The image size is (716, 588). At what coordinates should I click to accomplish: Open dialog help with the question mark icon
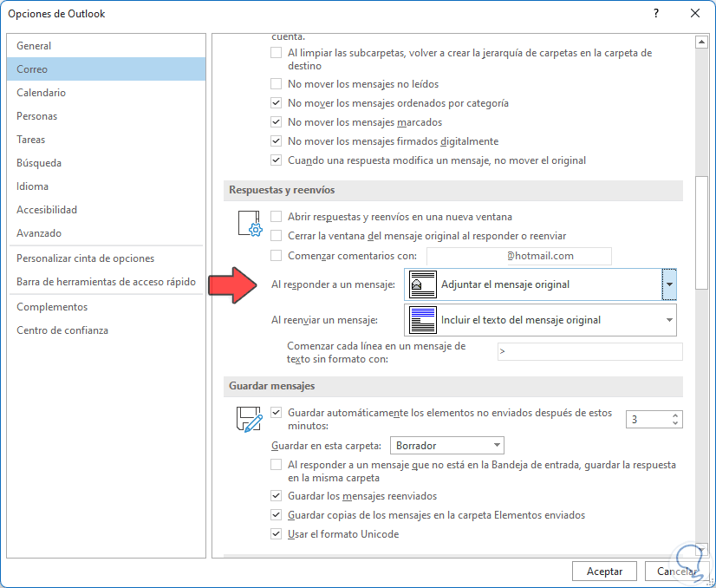click(656, 13)
